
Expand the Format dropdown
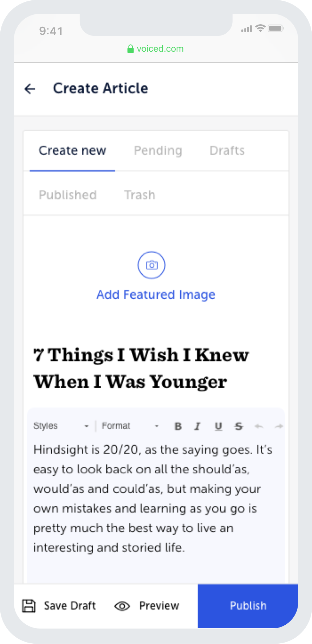pos(130,426)
